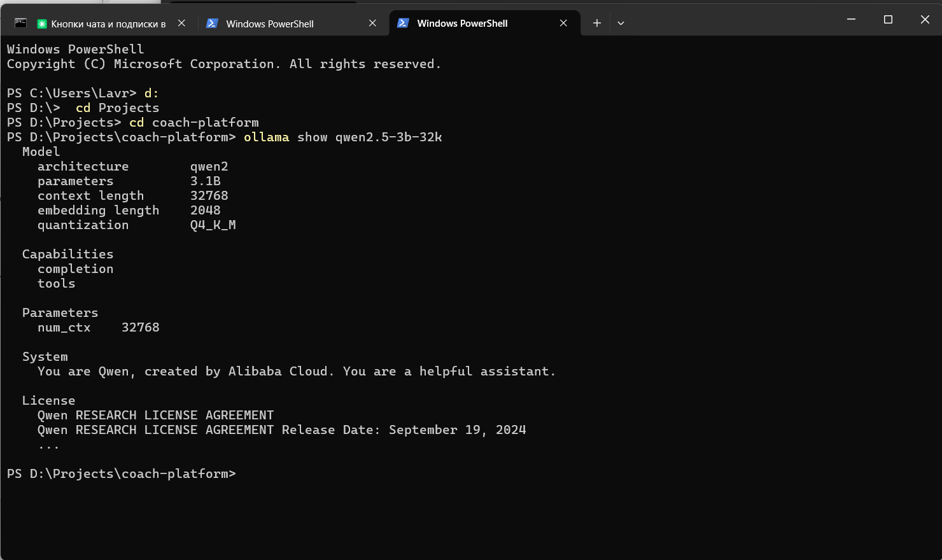Click the model name "qwen2.5-3b-32k"
942x560 pixels.
389,137
